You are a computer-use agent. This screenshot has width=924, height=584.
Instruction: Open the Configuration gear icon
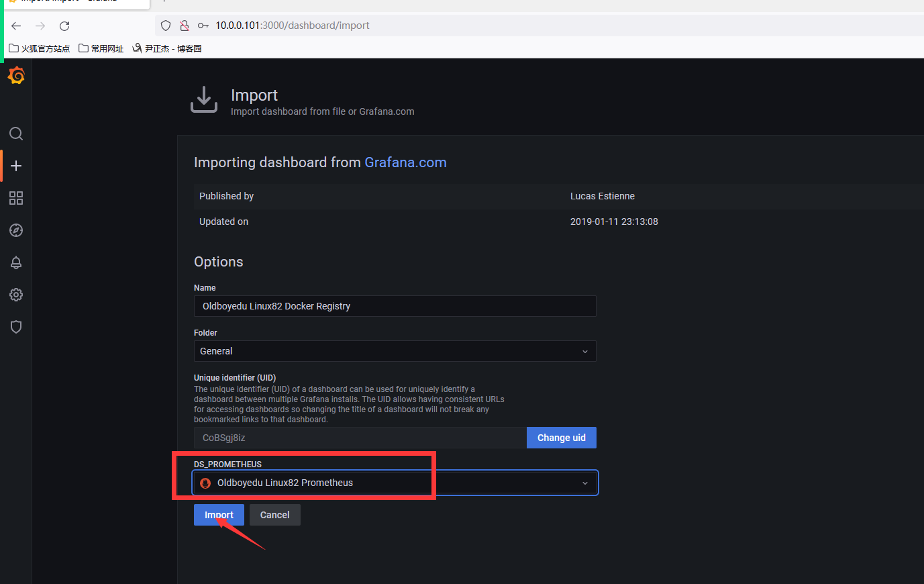pos(16,295)
